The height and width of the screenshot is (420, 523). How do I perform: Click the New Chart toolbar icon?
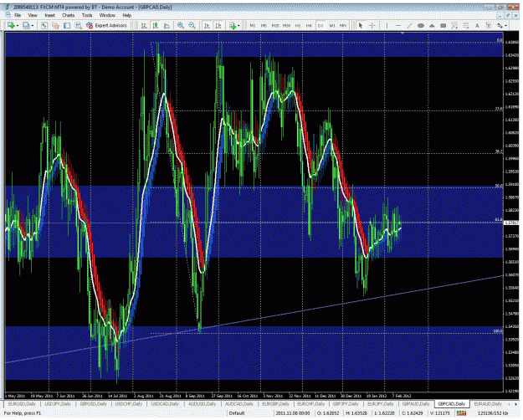[x=11, y=25]
